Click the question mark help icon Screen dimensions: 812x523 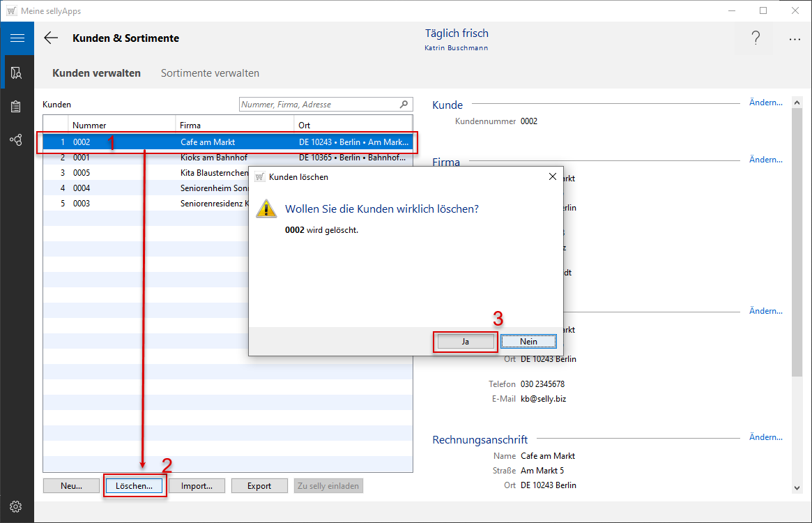[x=756, y=39]
